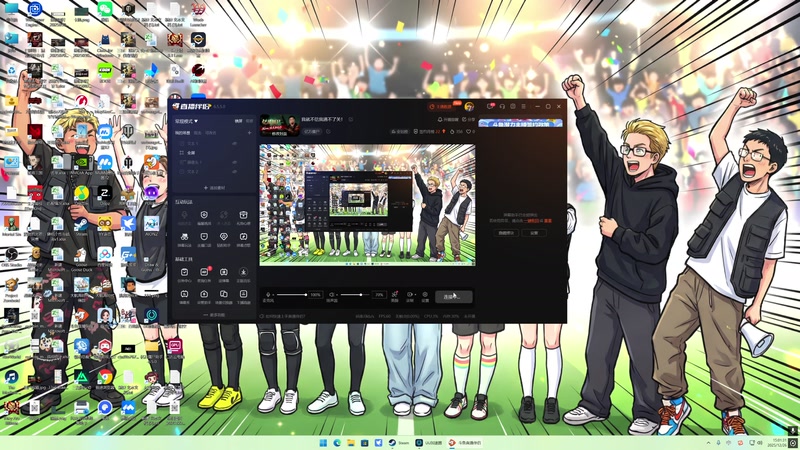Toggle visibility of 文本2 source
The height and width of the screenshot is (450, 800).
coord(235,172)
